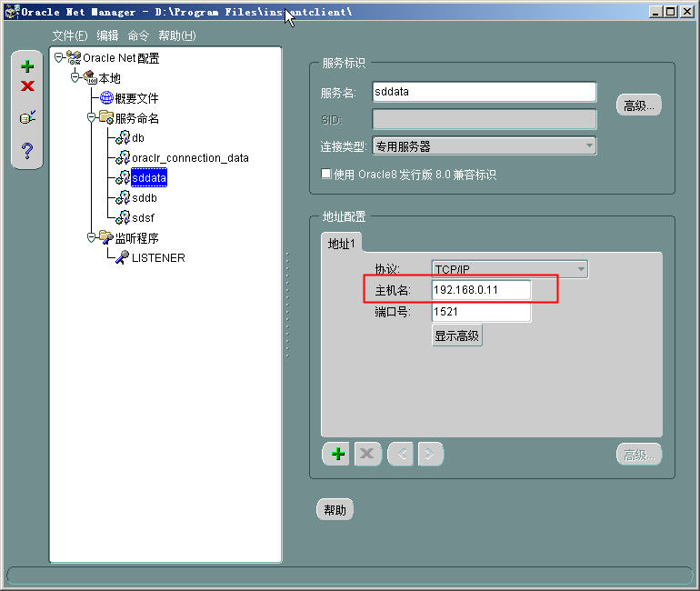This screenshot has width=700, height=591.
Task: Click the service icon next to sdsf
Action: [x=123, y=217]
